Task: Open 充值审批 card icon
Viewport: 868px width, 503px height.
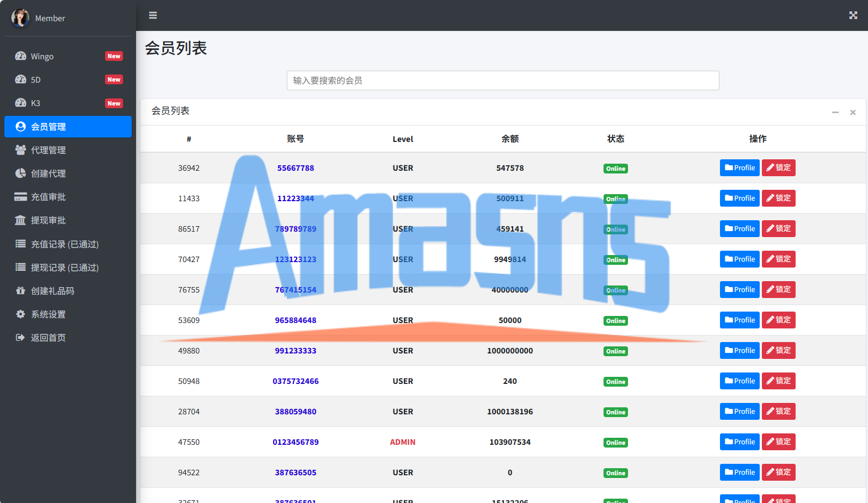Action: tap(21, 197)
